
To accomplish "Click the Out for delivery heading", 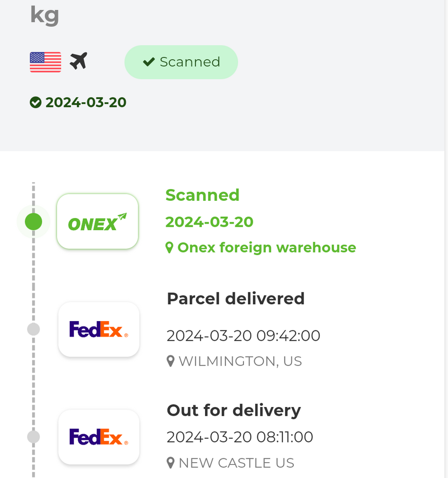I will coord(234,410).
